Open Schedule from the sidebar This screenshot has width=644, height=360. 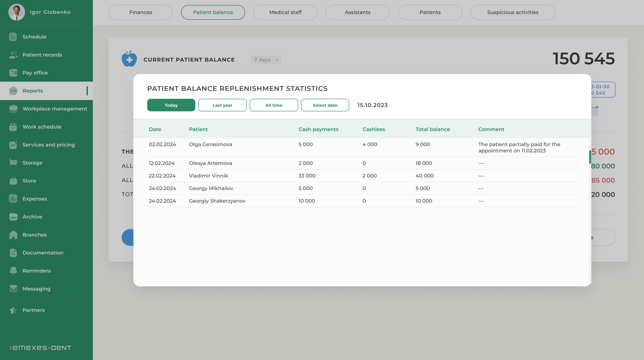coord(46,37)
